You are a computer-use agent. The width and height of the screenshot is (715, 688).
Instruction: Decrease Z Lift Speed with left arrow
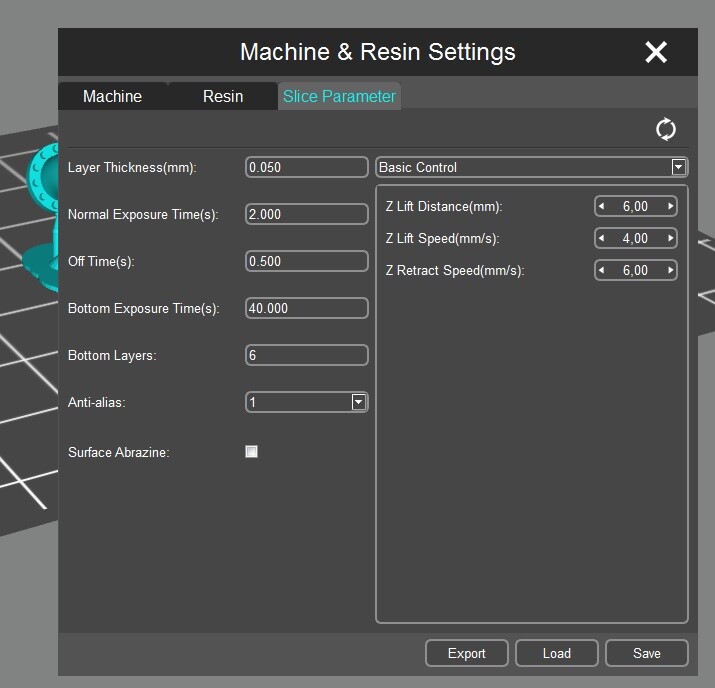tap(602, 238)
